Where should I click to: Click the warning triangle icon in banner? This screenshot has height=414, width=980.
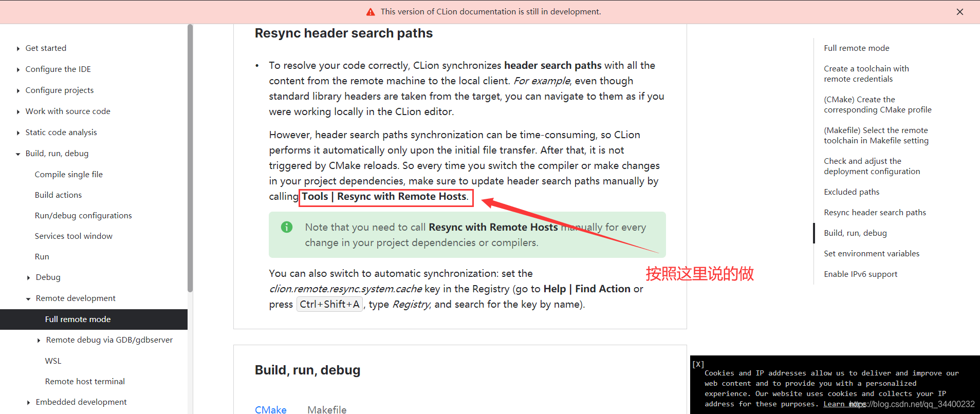point(371,12)
